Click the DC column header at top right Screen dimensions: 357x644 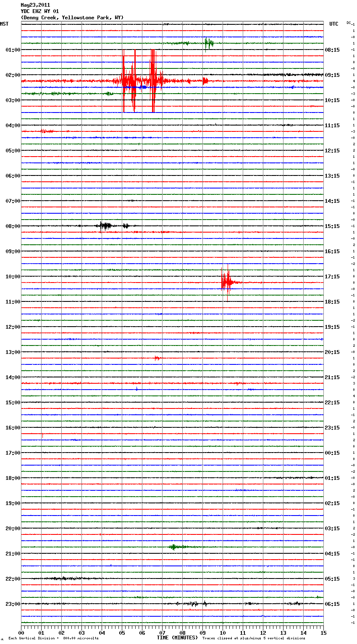coord(349,23)
